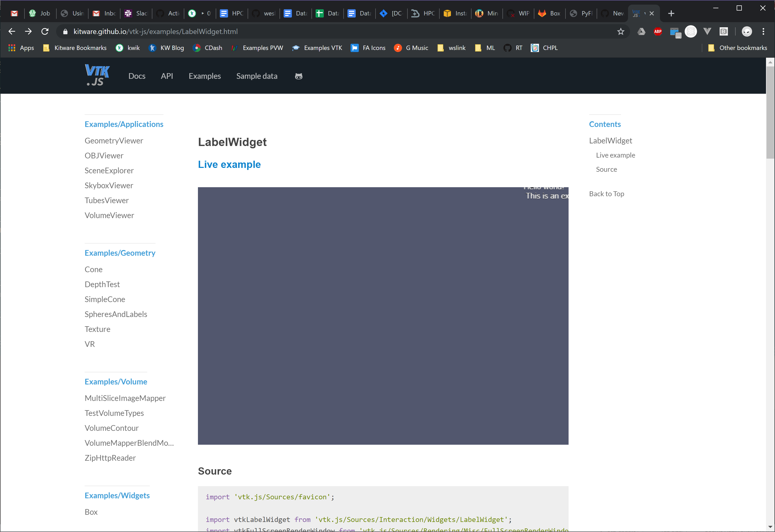The image size is (775, 532).
Task: Open the CDash bookmark
Action: (207, 48)
